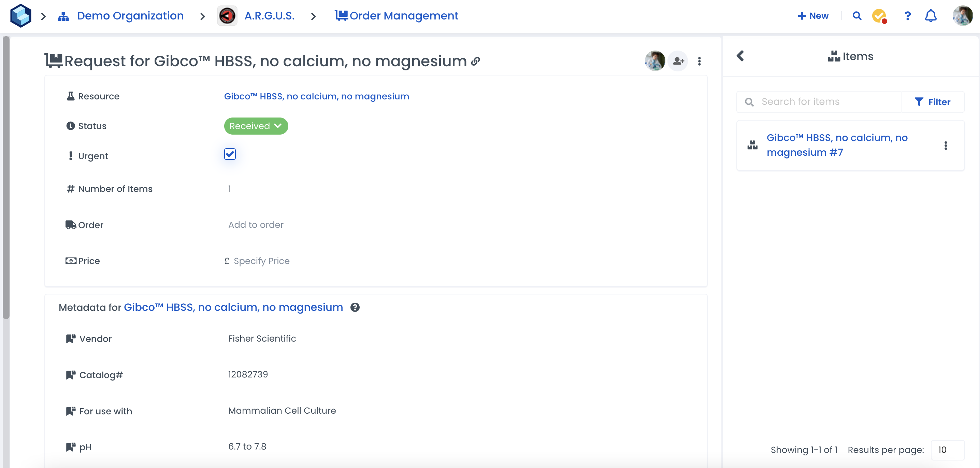Go to Demo Organization breadcrumb

[130, 16]
